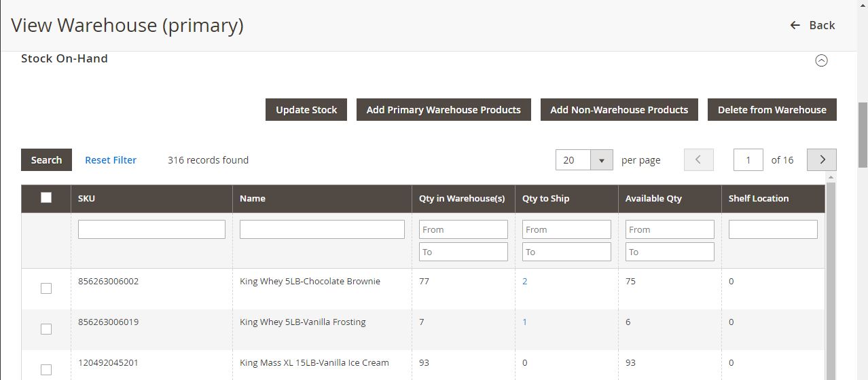This screenshot has height=380, width=868.
Task: Click Qty to Ship To field
Action: [566, 252]
